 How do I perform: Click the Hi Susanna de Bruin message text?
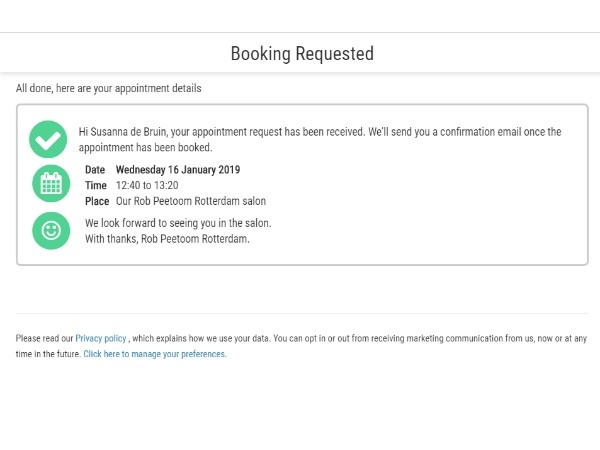(320, 139)
